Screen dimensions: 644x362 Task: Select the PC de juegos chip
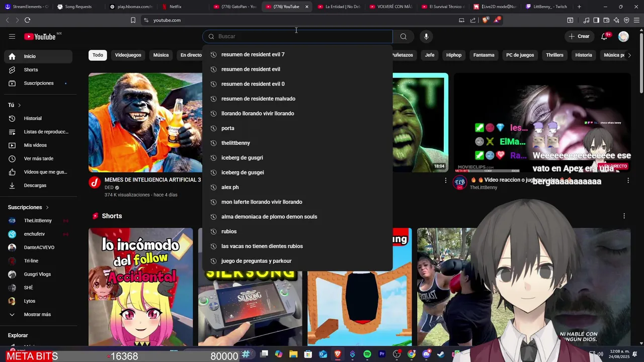tap(520, 55)
